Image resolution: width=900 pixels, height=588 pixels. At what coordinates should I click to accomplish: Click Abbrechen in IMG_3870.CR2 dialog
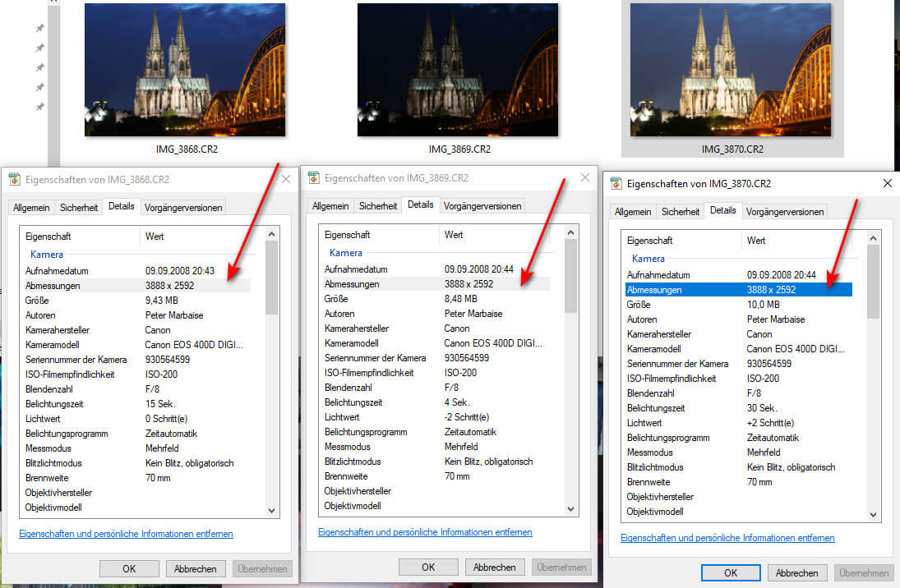pos(796,572)
